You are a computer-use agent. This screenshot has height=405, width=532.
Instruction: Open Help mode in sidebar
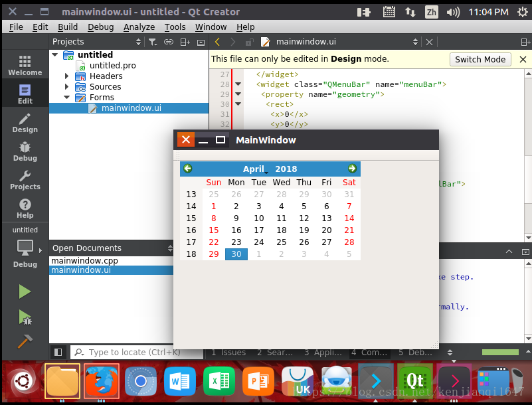click(x=25, y=208)
